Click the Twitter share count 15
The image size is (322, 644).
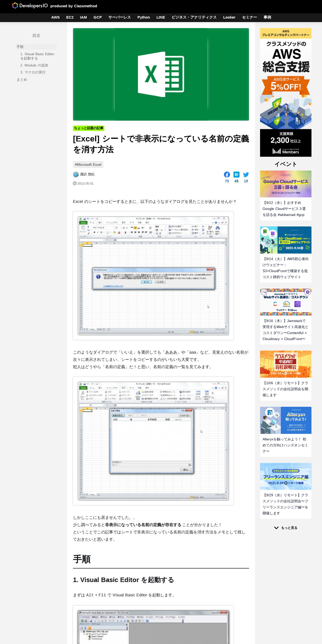[246, 181]
